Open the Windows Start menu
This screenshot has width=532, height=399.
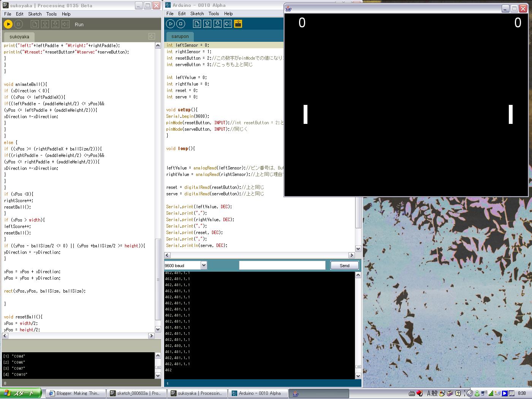[21, 393]
